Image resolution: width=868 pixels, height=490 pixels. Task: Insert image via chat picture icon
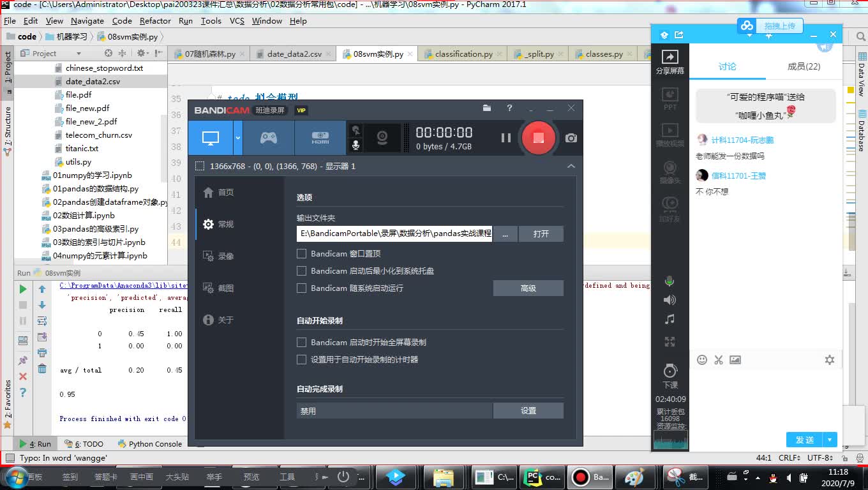coord(735,360)
